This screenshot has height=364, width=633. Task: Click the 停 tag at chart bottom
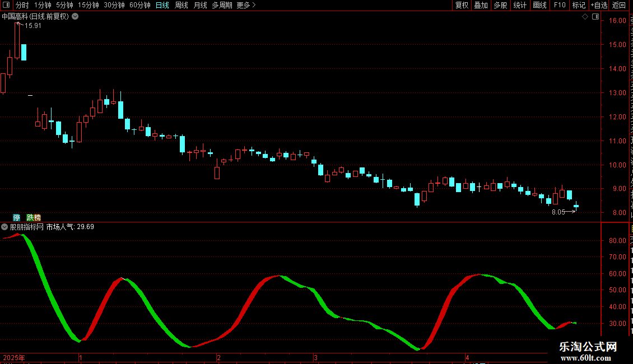tap(17, 217)
